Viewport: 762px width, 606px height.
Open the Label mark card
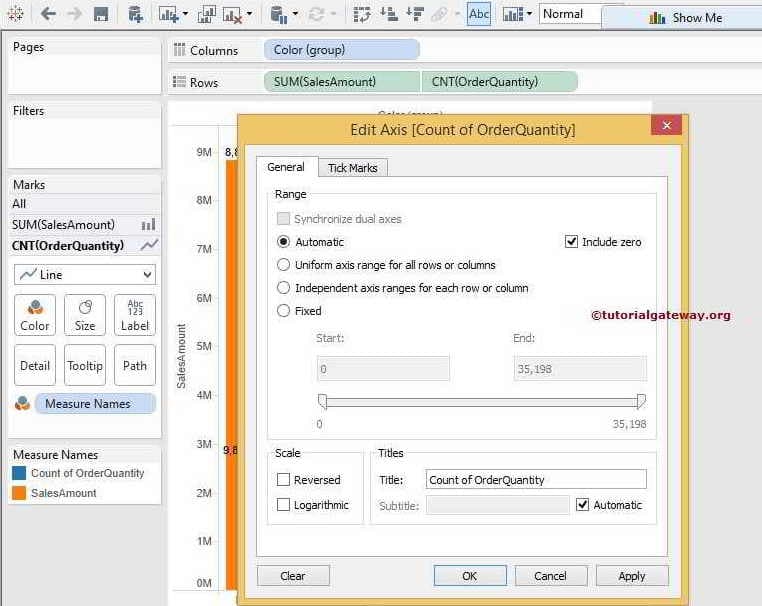click(135, 315)
